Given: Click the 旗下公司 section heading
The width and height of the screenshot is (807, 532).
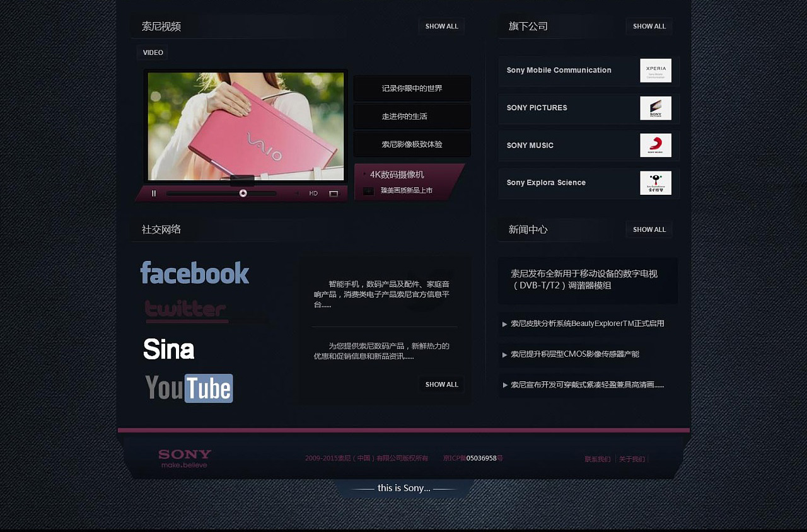Looking at the screenshot, I should click(x=528, y=26).
